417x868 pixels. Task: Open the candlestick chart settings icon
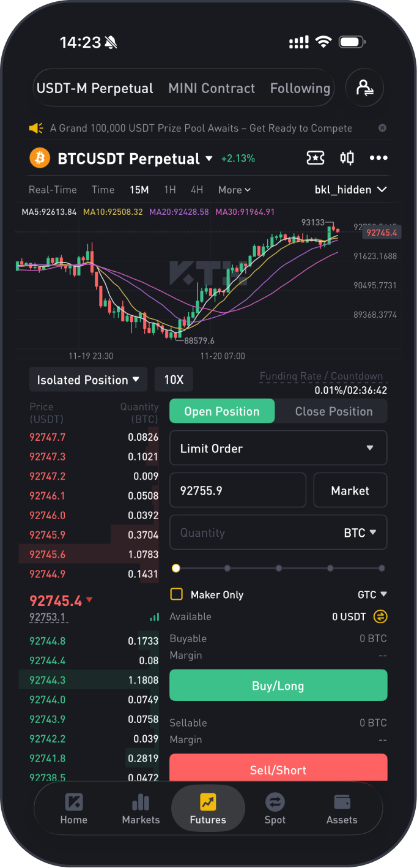coord(347,158)
